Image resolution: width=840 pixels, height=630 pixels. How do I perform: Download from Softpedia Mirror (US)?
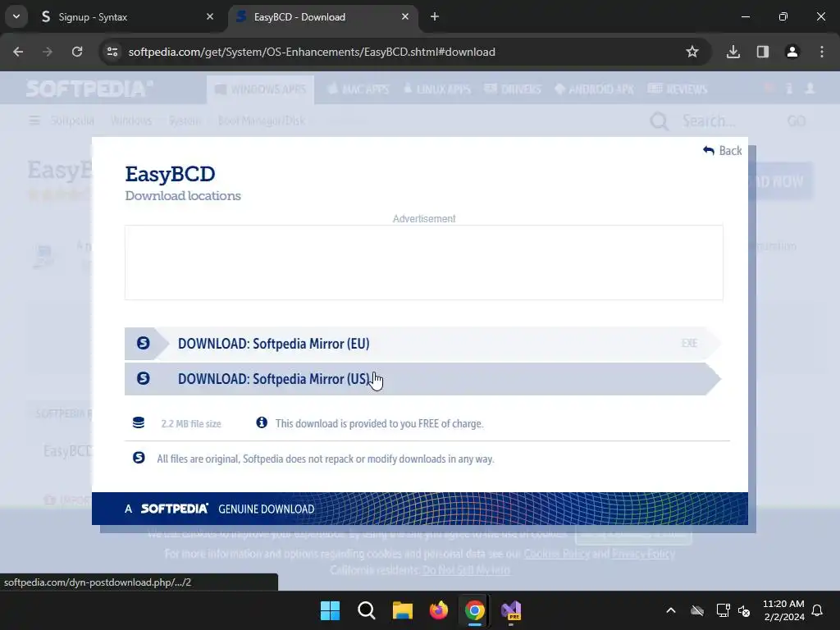tap(422, 379)
